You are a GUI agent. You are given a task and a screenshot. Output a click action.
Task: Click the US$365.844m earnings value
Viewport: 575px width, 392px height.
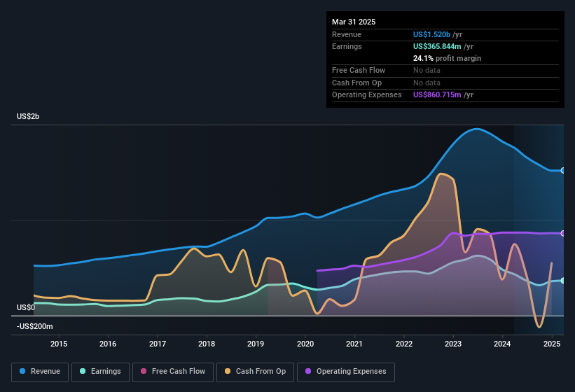coord(437,46)
